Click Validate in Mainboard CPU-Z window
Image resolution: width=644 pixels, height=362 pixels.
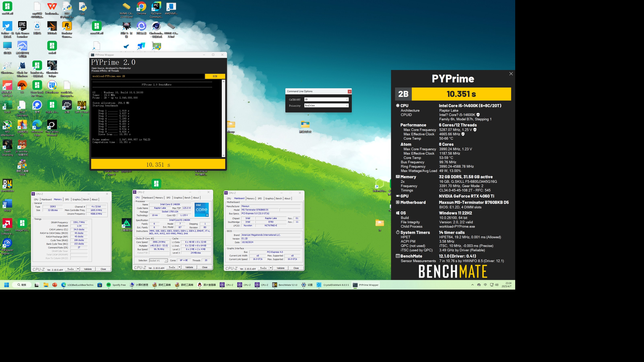pos(281,268)
